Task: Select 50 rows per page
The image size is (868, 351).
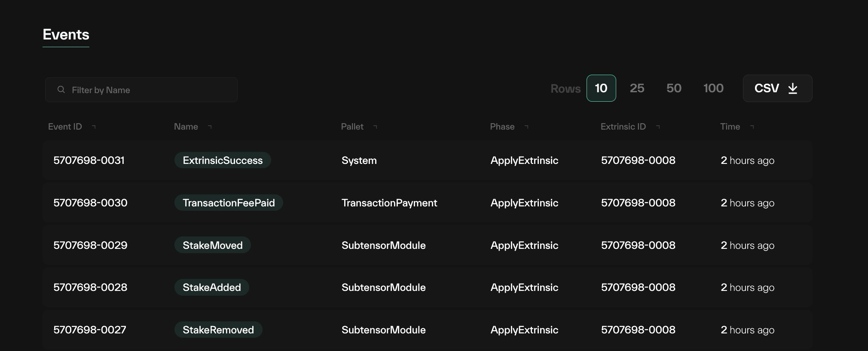Action: (x=674, y=88)
